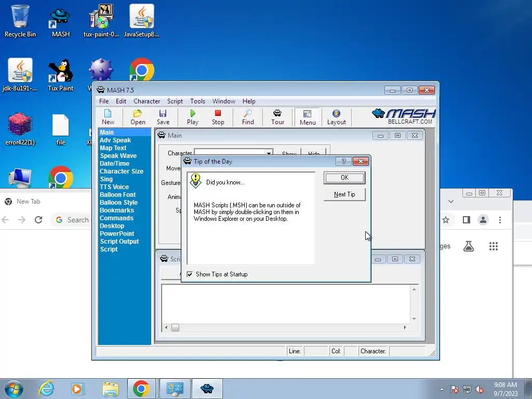532x399 pixels.
Task: Open the File menu
Action: pos(104,101)
